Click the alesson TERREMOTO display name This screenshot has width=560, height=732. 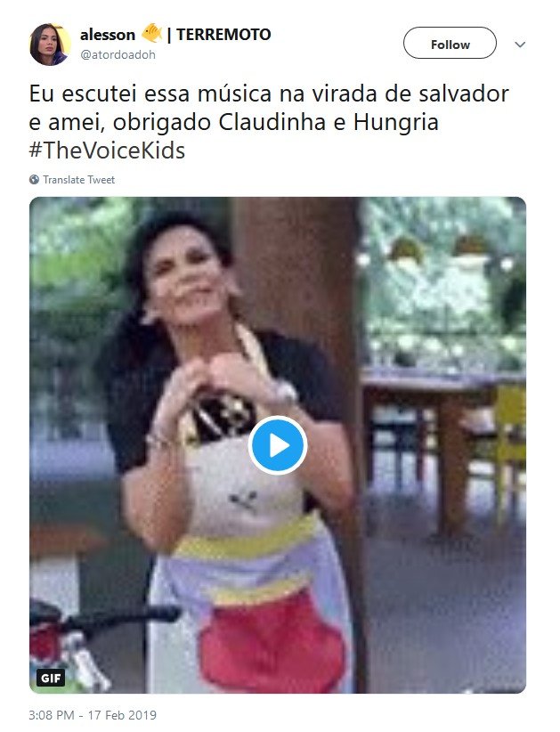[x=175, y=34]
